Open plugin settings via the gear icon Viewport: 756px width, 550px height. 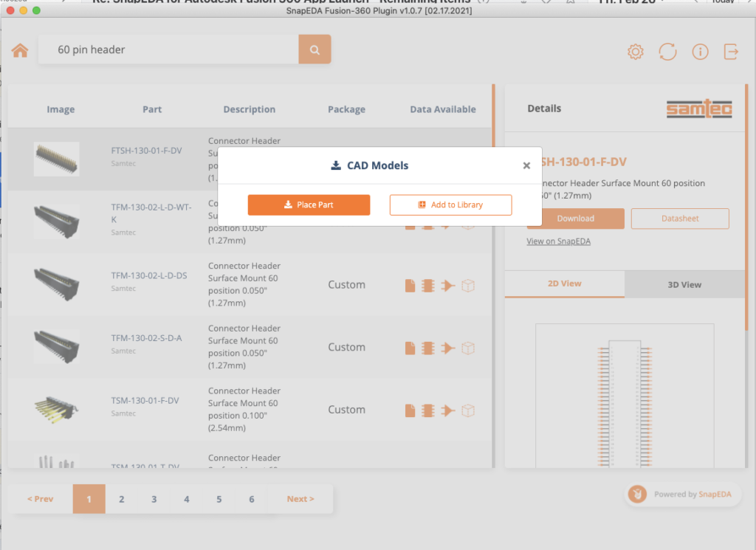pyautogui.click(x=636, y=52)
